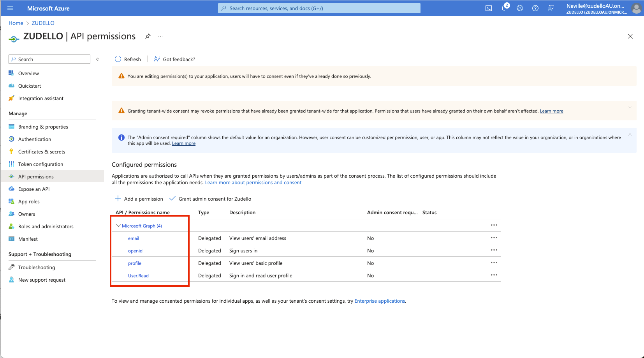Dismiss the tenant-wide consent warning banner
This screenshot has width=644, height=358.
click(630, 108)
